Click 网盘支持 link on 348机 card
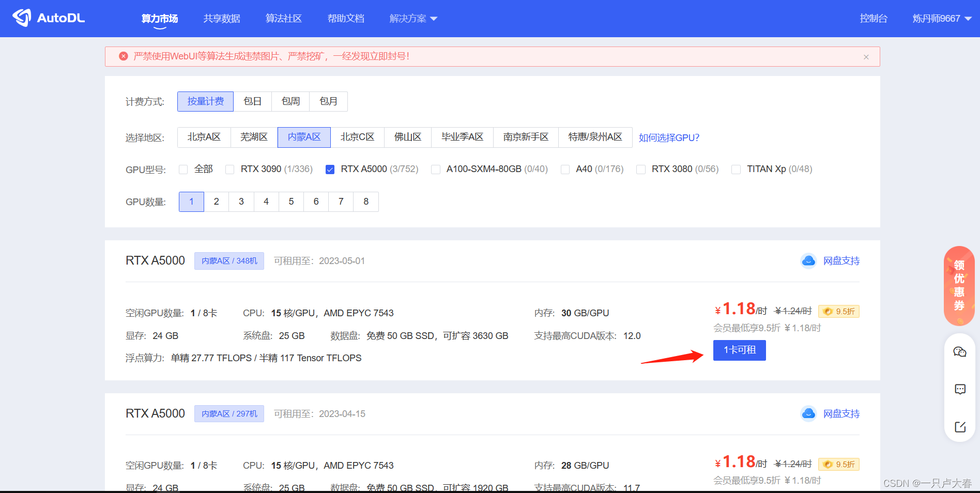980x493 pixels. pyautogui.click(x=841, y=261)
